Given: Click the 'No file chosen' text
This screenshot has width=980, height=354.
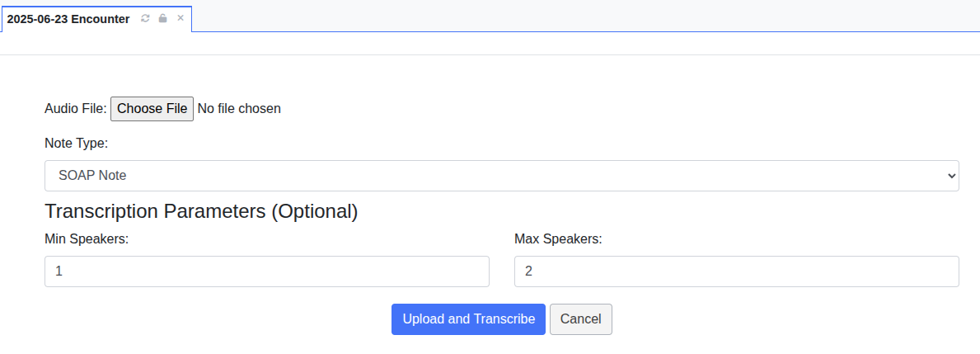Looking at the screenshot, I should pos(239,109).
